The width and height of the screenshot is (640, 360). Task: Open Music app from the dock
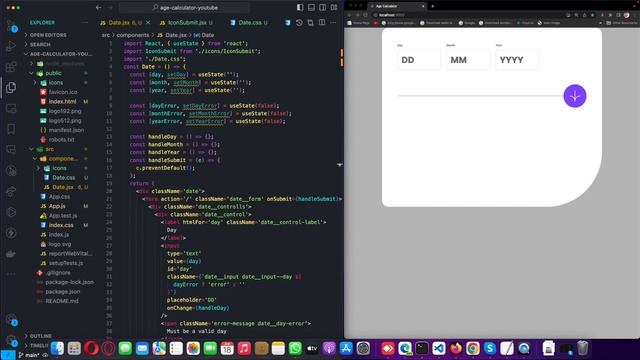click(x=244, y=349)
